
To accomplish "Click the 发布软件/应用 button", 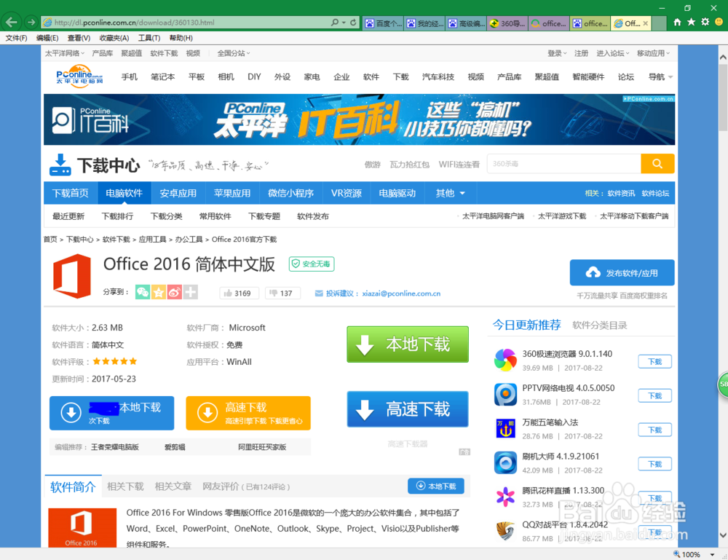I will coord(622,272).
